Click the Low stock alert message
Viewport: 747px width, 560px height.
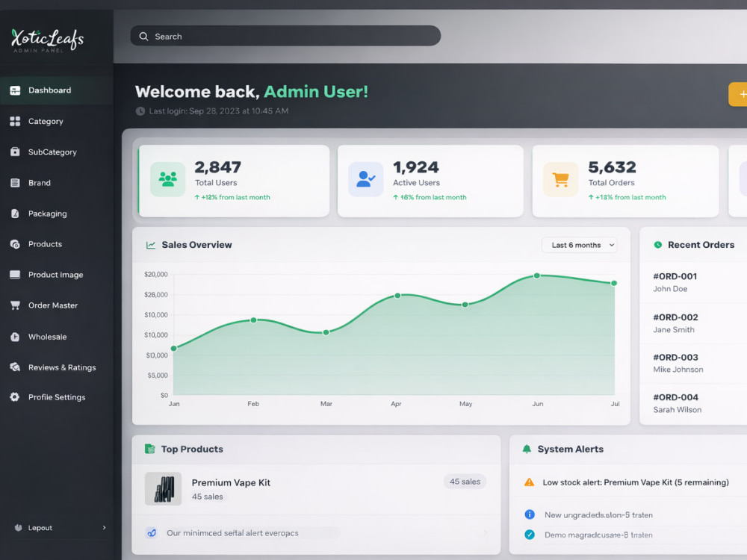(x=636, y=482)
